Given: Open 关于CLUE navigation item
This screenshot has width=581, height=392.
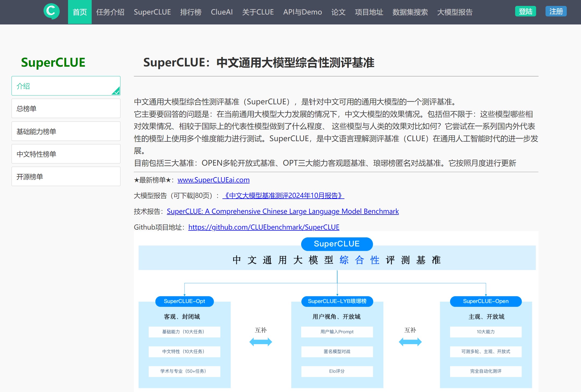Looking at the screenshot, I should (258, 12).
